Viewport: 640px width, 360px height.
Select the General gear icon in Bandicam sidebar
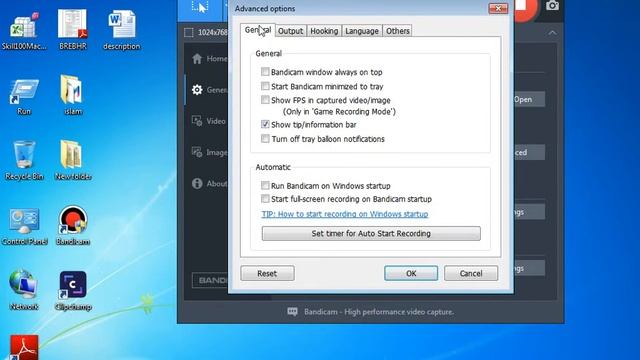197,90
